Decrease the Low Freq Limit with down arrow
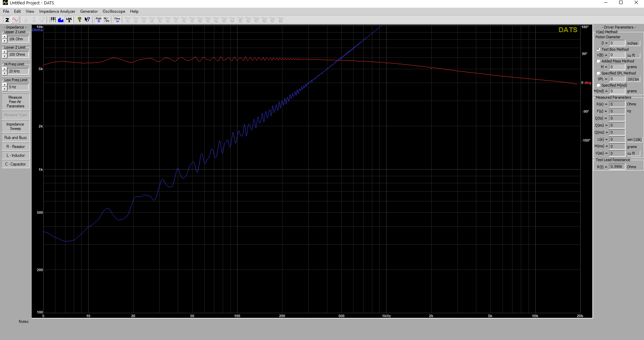The image size is (644, 340). click(x=5, y=89)
